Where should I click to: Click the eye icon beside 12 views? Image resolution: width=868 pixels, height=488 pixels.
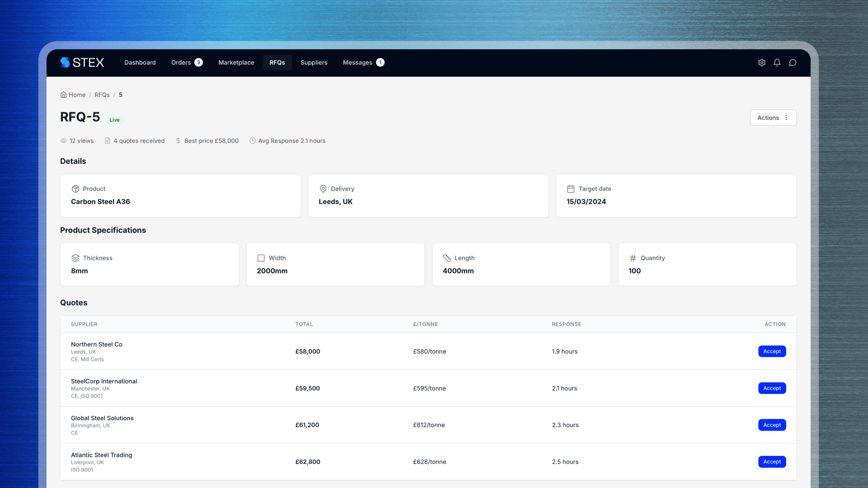64,141
